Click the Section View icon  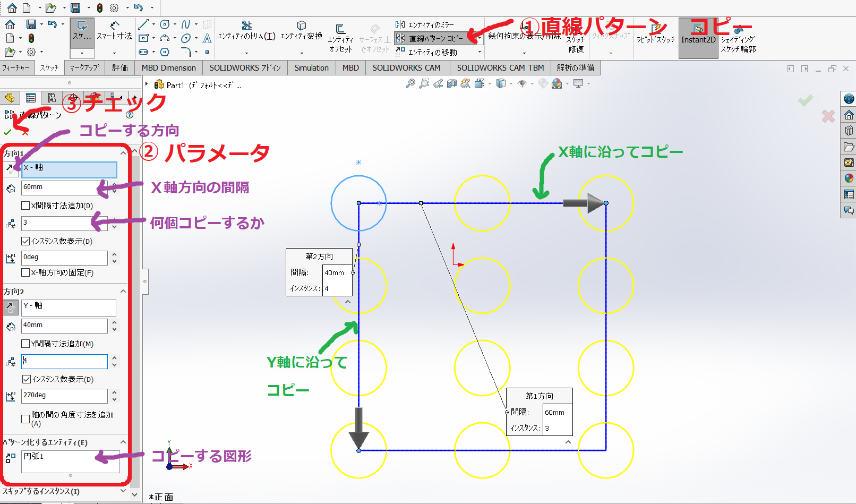click(452, 83)
